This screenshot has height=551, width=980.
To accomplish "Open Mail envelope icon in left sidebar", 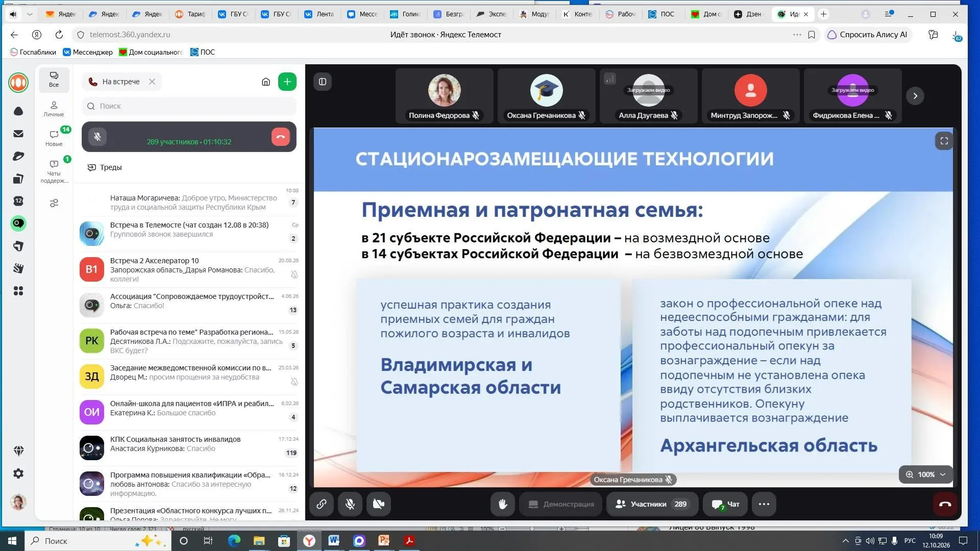I will coord(18,134).
